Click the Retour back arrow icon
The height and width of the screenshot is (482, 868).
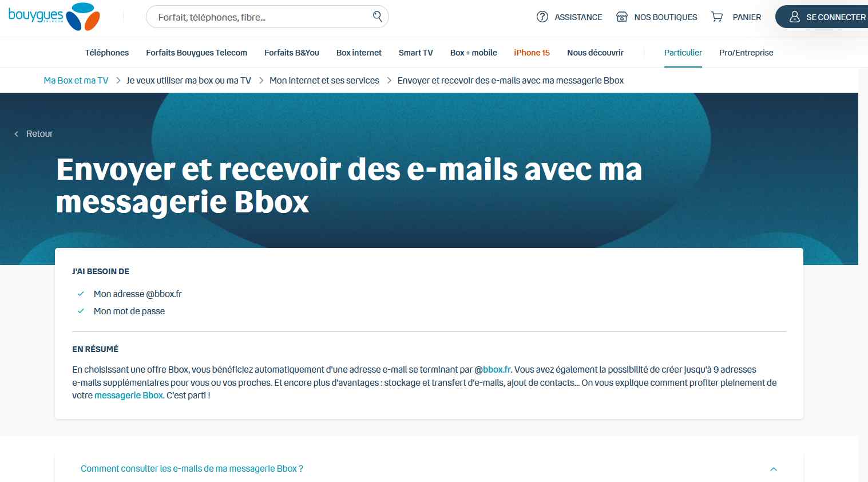coord(17,134)
